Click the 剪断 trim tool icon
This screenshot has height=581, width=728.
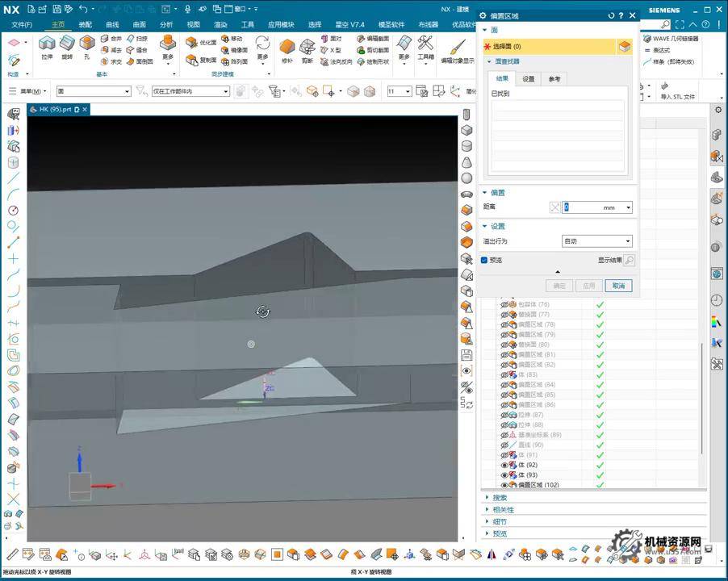coord(308,47)
